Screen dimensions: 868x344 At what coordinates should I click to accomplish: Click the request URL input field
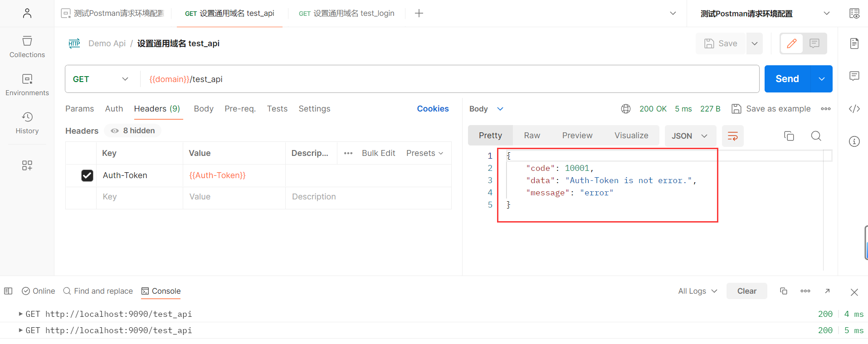pyautogui.click(x=449, y=79)
